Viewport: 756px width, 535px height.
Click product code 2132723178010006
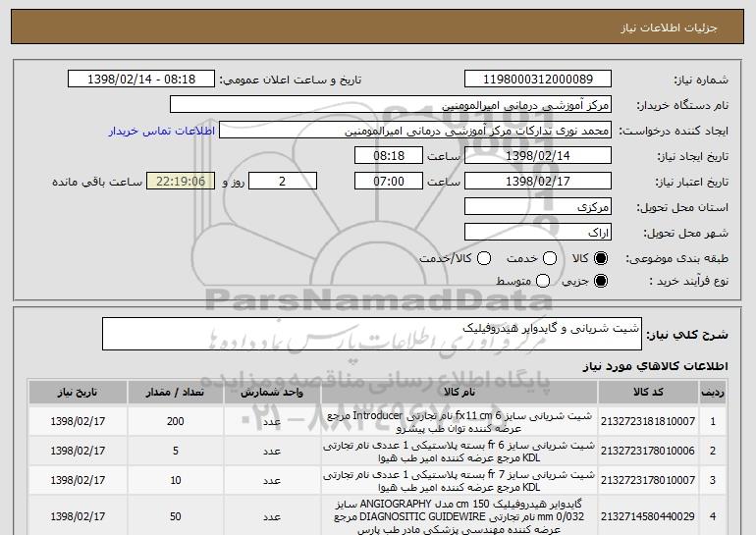(x=648, y=451)
